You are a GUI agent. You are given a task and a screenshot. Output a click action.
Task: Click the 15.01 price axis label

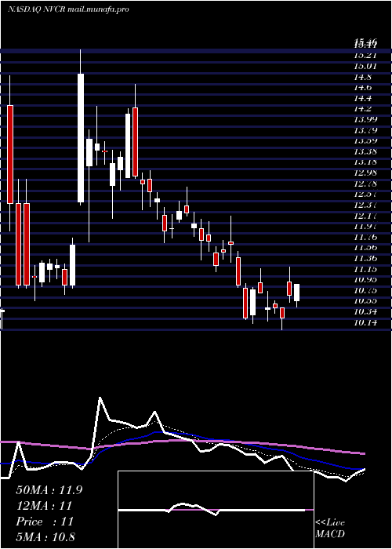pyautogui.click(x=365, y=66)
